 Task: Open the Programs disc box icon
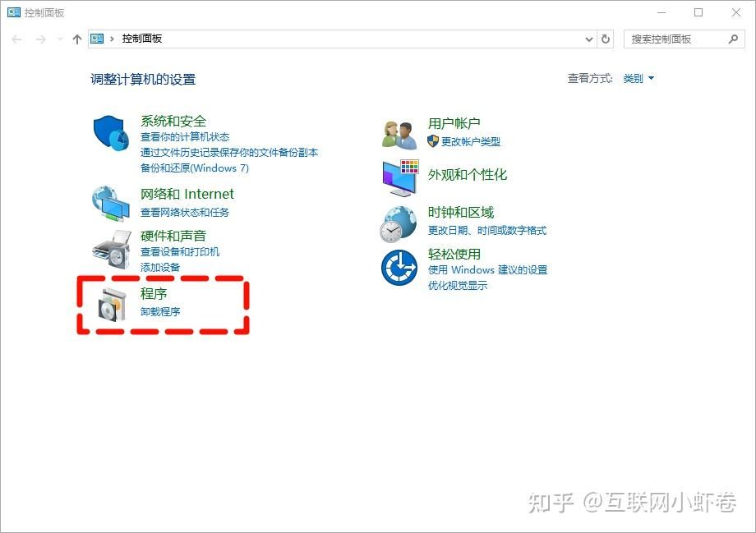[110, 304]
